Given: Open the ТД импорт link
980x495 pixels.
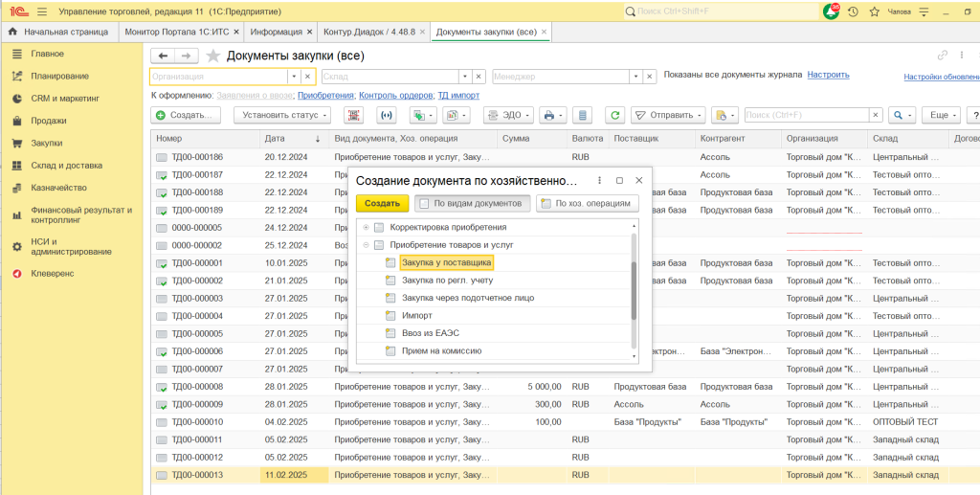Looking at the screenshot, I should point(458,96).
